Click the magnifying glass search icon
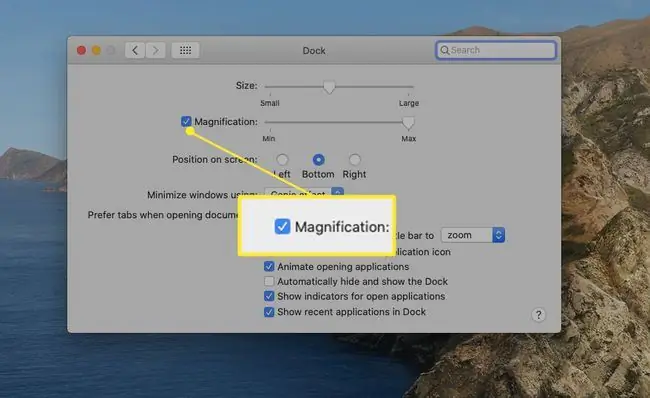Viewport: 650px width, 398px height. click(x=444, y=50)
